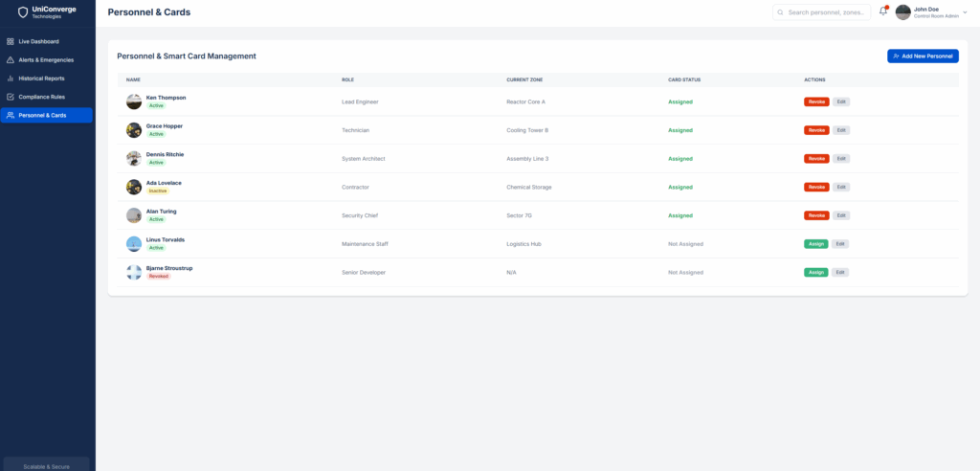Edit Ada Lovelace's personnel record
Viewport: 980px width, 471px height.
click(x=840, y=188)
